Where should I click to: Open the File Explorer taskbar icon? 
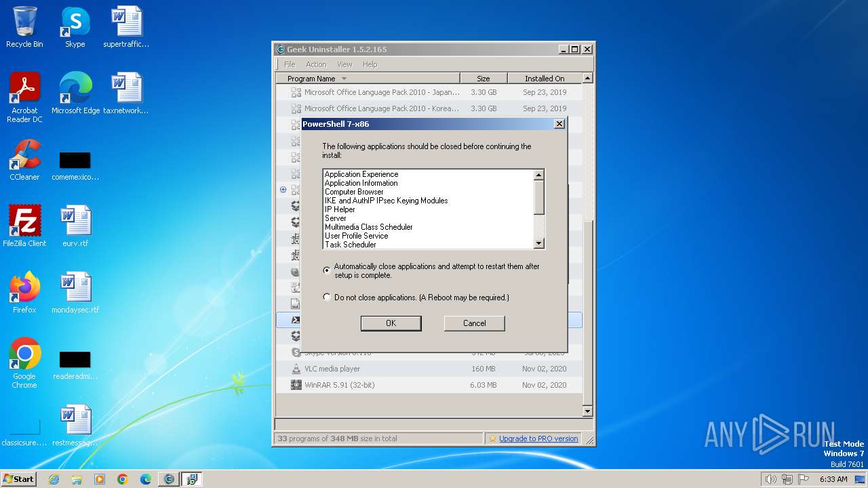tap(77, 479)
